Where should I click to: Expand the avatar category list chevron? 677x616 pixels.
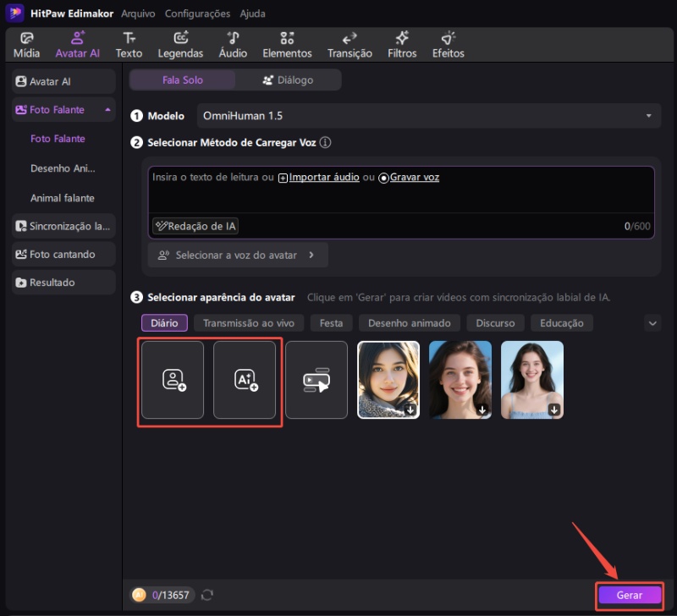[x=652, y=322]
